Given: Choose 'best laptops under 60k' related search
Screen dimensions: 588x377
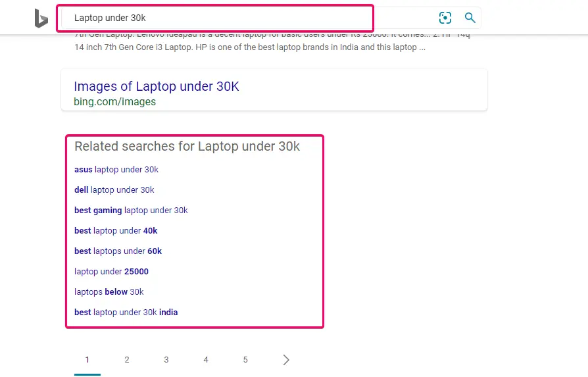Looking at the screenshot, I should pos(118,251).
